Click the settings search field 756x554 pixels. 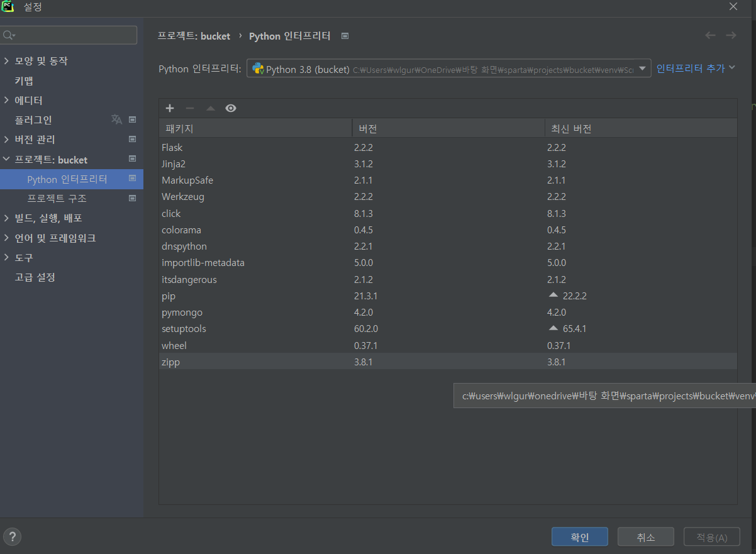[x=69, y=35]
